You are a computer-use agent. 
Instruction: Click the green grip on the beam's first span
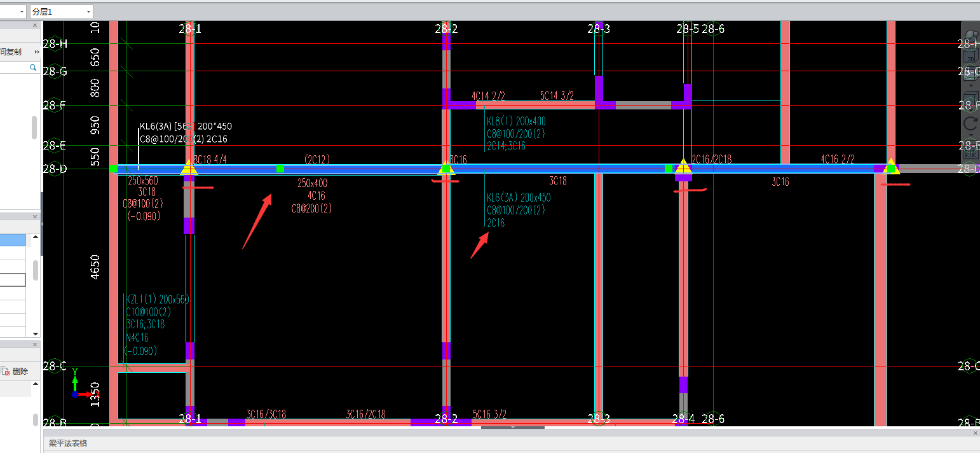pos(280,169)
